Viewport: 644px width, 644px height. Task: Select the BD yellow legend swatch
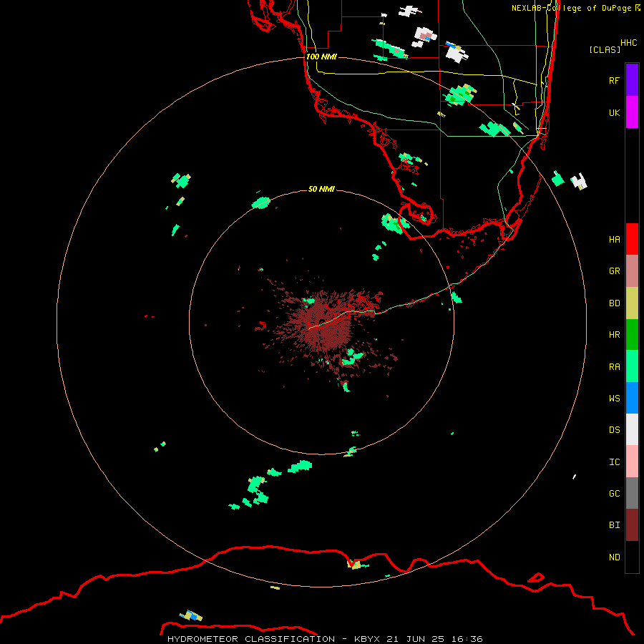tap(632, 303)
